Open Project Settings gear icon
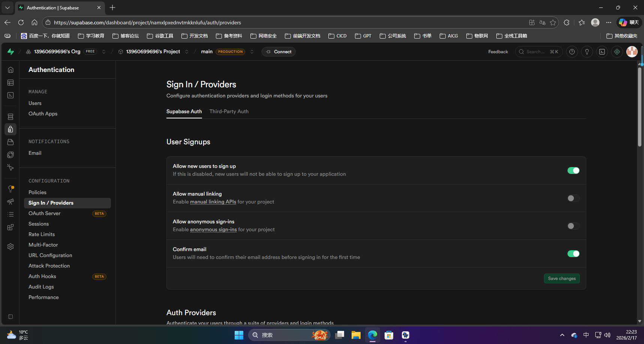644x344 pixels. [10, 247]
